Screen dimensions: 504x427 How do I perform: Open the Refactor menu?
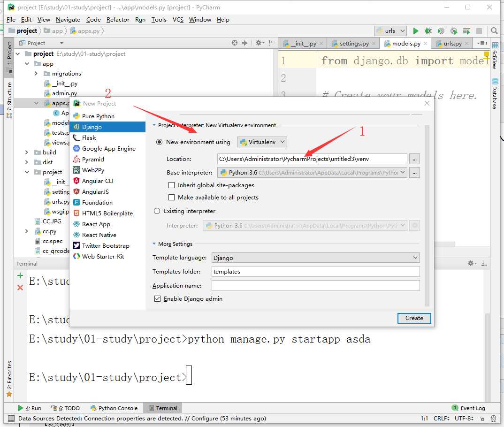click(x=118, y=20)
